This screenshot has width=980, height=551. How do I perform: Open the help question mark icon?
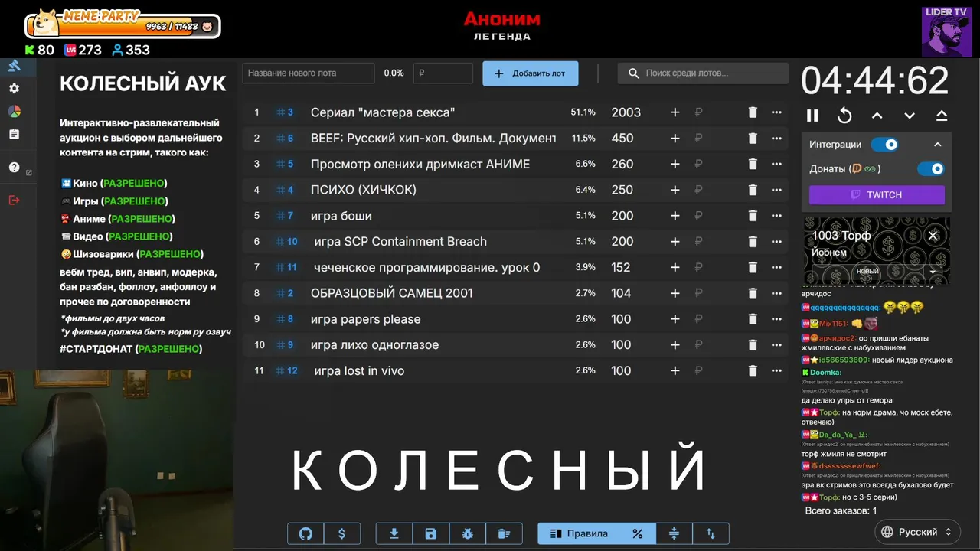14,168
